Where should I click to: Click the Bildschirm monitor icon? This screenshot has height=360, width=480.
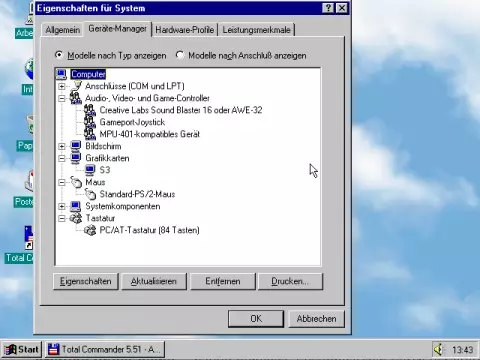click(76, 146)
